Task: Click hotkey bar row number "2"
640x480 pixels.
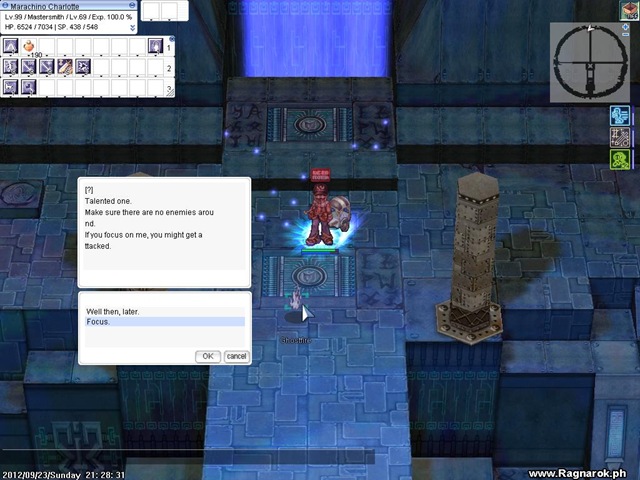Action: 169,68
